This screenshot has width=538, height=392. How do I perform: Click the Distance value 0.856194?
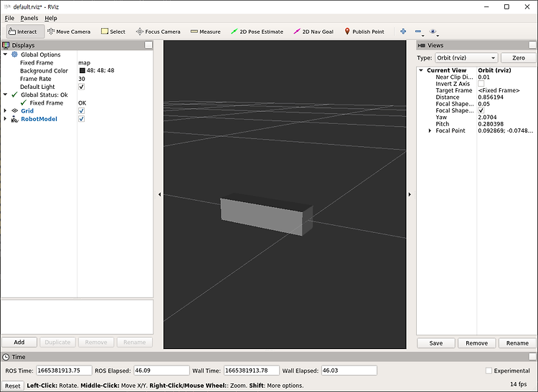click(491, 97)
